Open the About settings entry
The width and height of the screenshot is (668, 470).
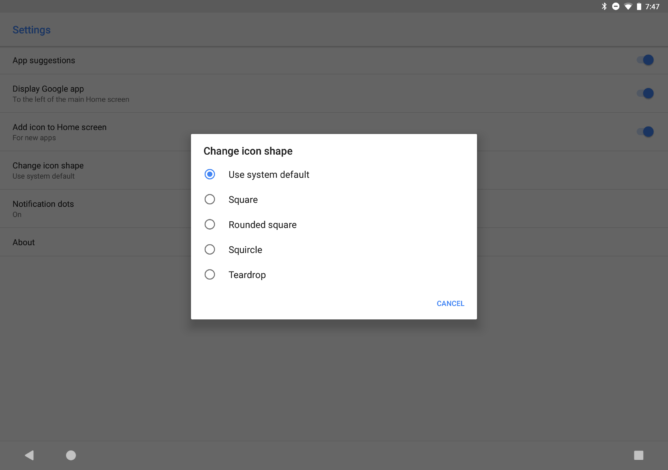point(95,242)
